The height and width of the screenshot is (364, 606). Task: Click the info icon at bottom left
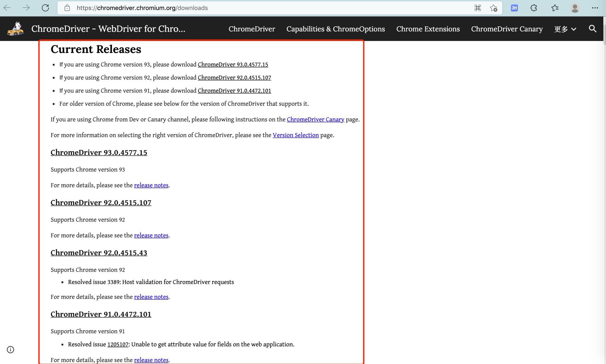11,350
